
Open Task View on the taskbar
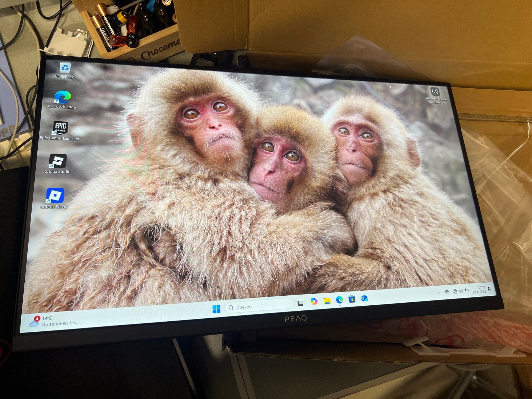300,303
